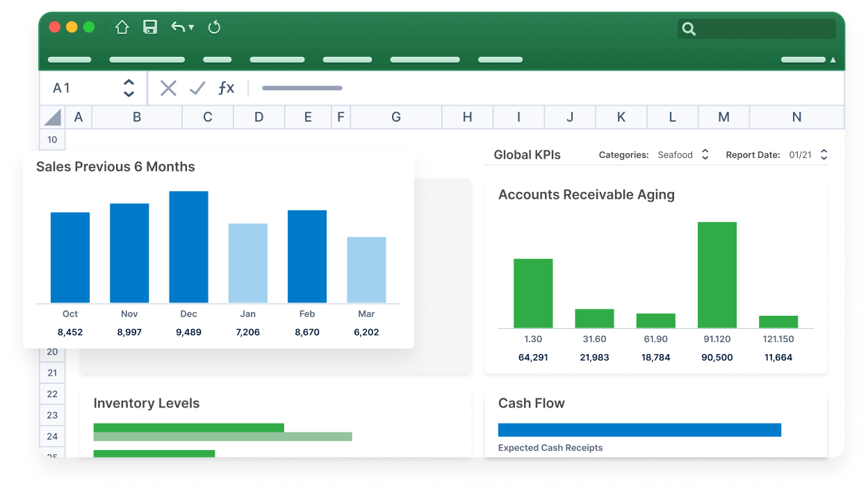
Task: Click the Redo circular arrow icon
Action: coord(214,27)
